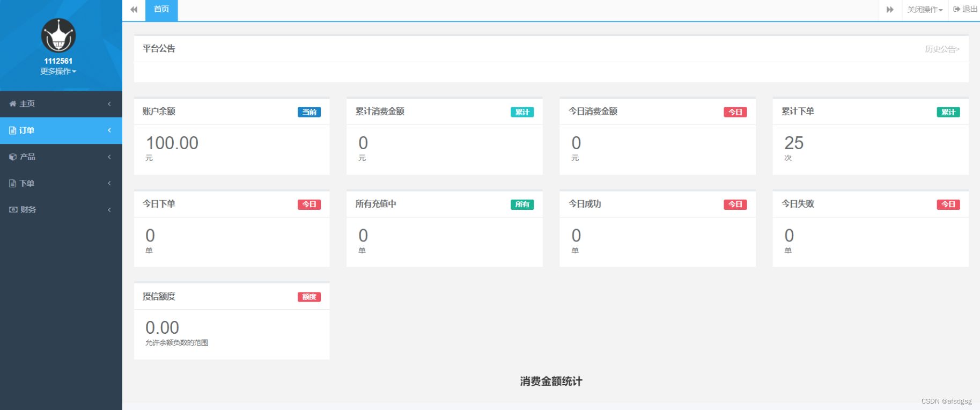Image resolution: width=980 pixels, height=410 pixels.
Task: Click the 今日 badge on 今日下单
Action: pos(309,204)
